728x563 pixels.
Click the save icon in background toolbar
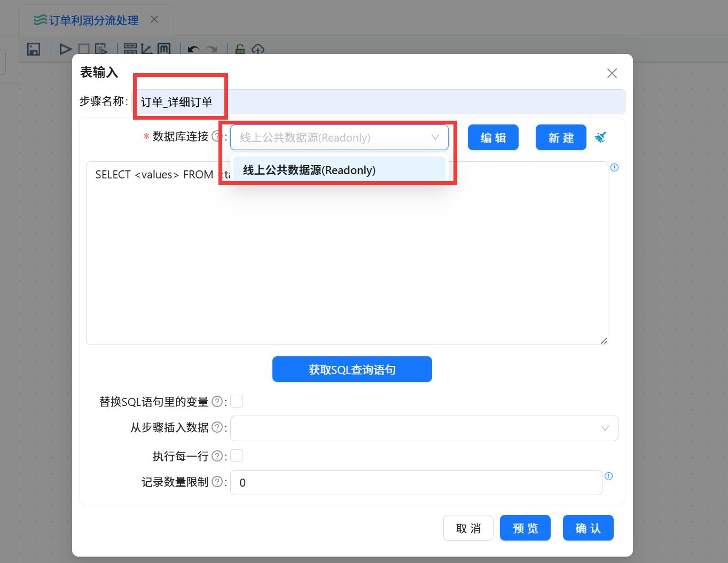pos(34,49)
